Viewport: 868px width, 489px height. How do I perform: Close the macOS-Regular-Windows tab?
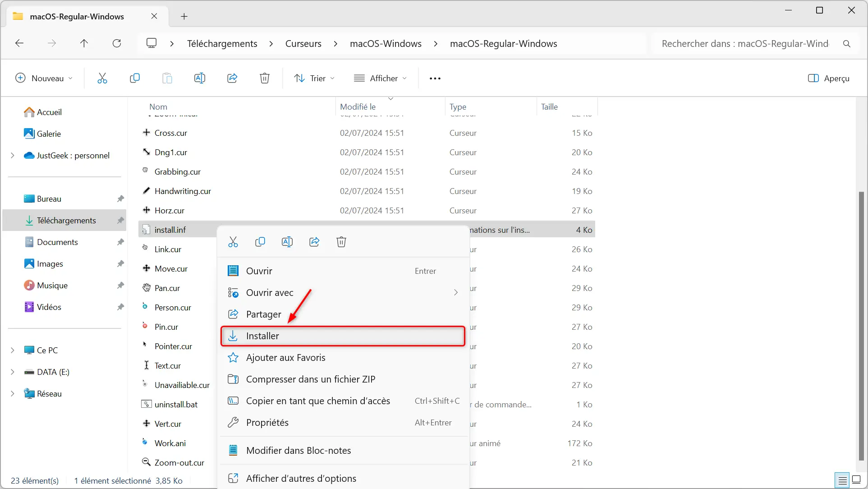pyautogui.click(x=154, y=16)
